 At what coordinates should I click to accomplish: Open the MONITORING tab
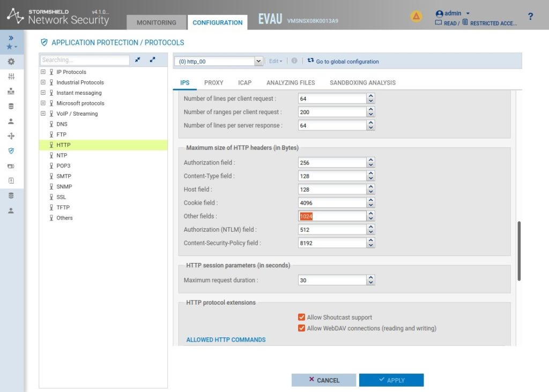click(156, 22)
